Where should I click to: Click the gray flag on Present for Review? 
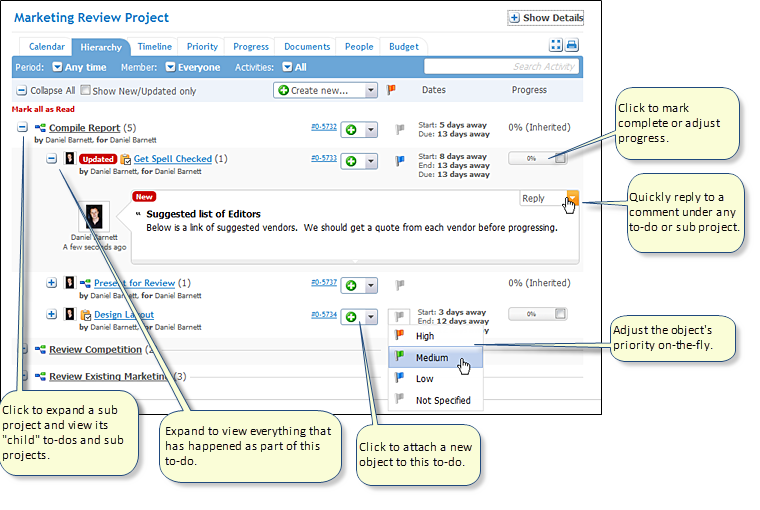pos(400,285)
